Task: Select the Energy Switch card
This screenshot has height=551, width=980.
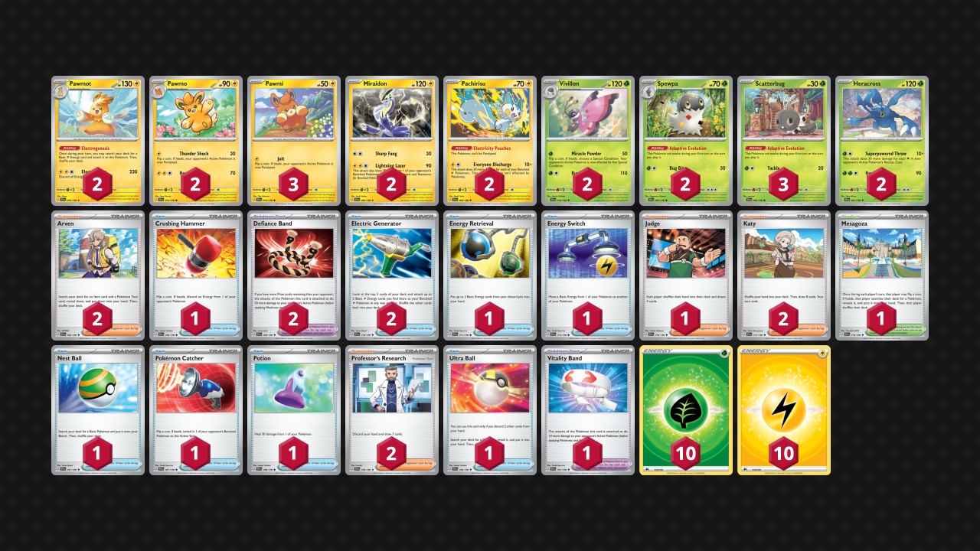Action: point(588,275)
